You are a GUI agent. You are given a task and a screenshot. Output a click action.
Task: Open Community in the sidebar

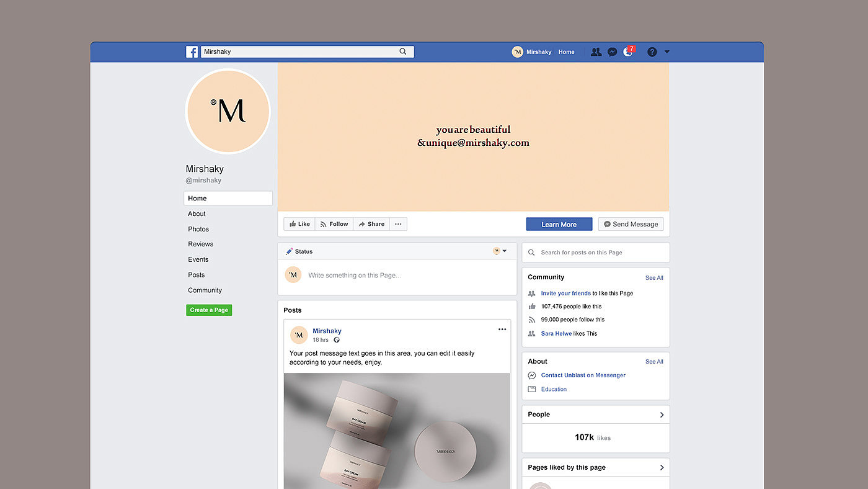click(x=205, y=290)
